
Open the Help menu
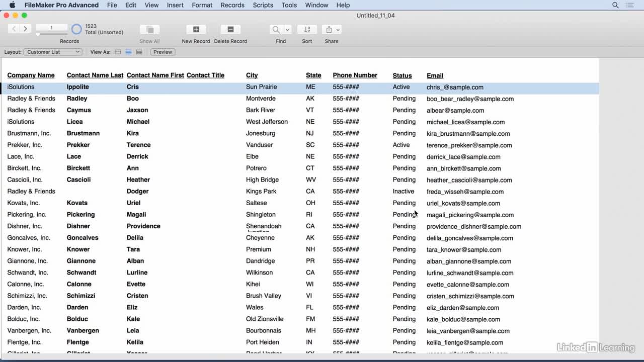tap(343, 5)
